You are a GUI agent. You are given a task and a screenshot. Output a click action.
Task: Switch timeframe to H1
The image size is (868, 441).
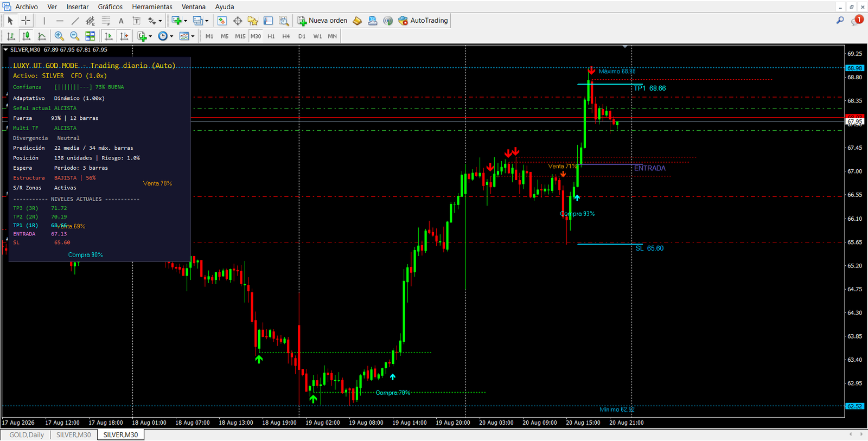click(x=271, y=36)
